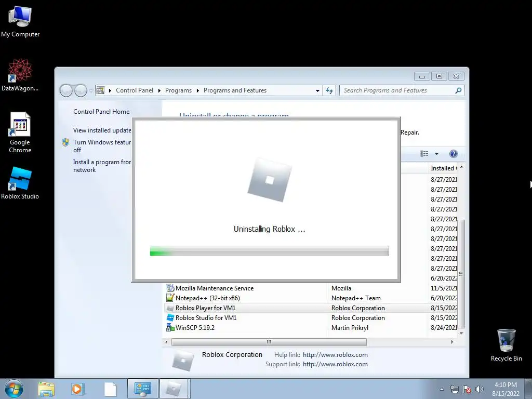
Task: Expand the arrow after Programs breadcrumb
Action: tap(197, 90)
